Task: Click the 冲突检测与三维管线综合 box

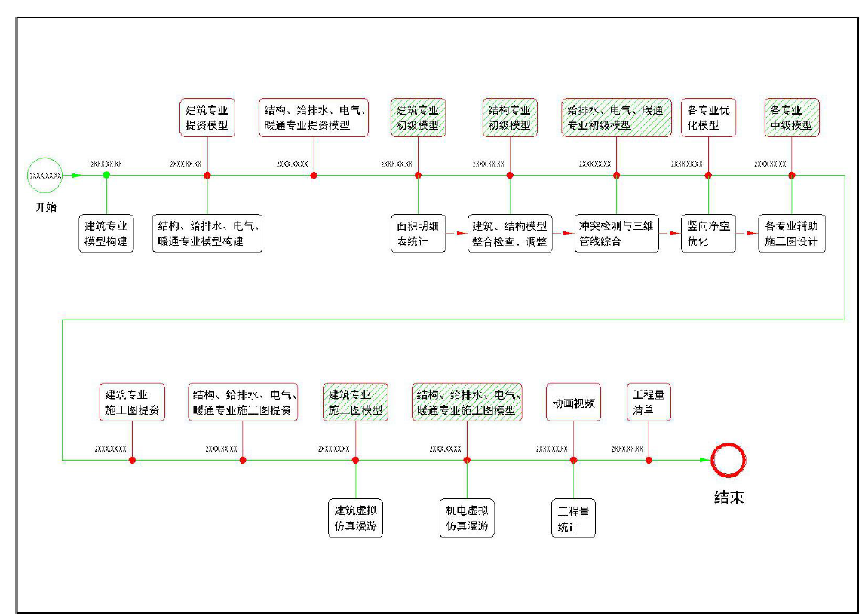Action: pyautogui.click(x=616, y=233)
